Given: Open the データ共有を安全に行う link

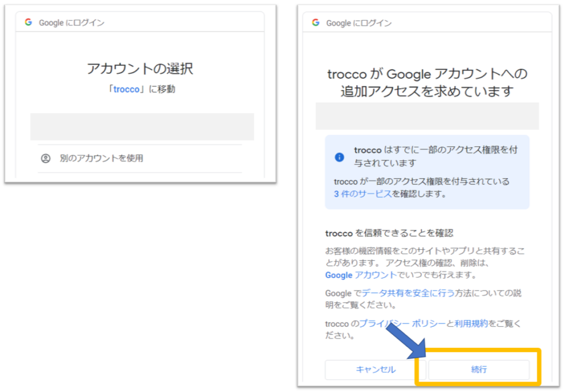Looking at the screenshot, I should tap(408, 293).
